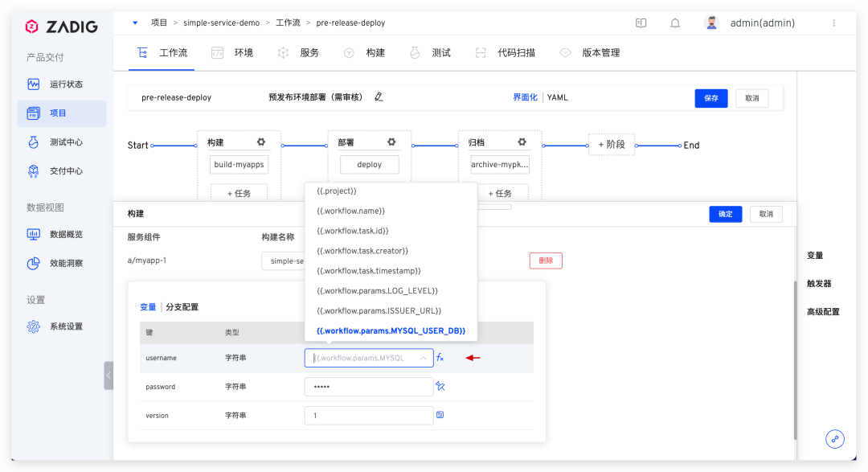Image resolution: width=868 pixels, height=472 pixels.
Task: Open 项目 in the sidebar
Action: [61, 113]
